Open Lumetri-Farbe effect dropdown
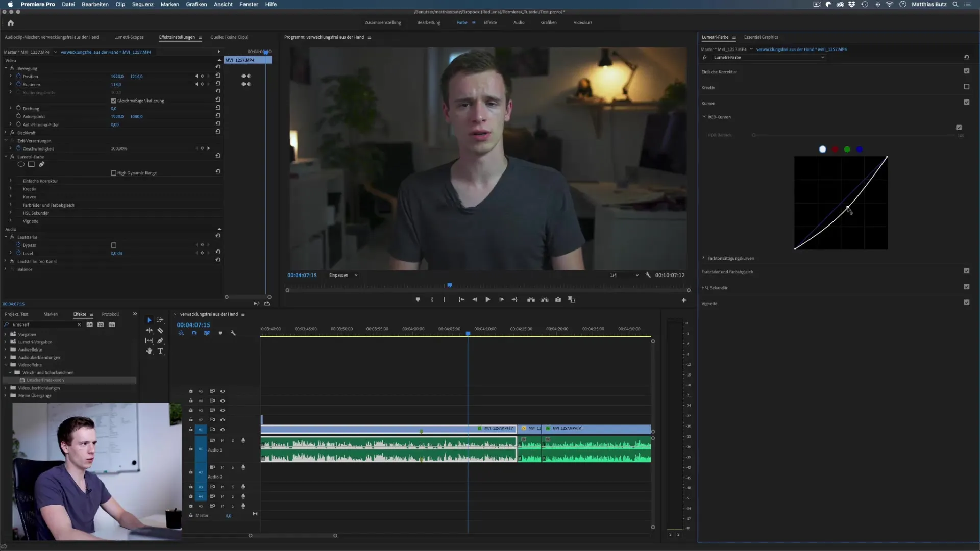 click(769, 57)
